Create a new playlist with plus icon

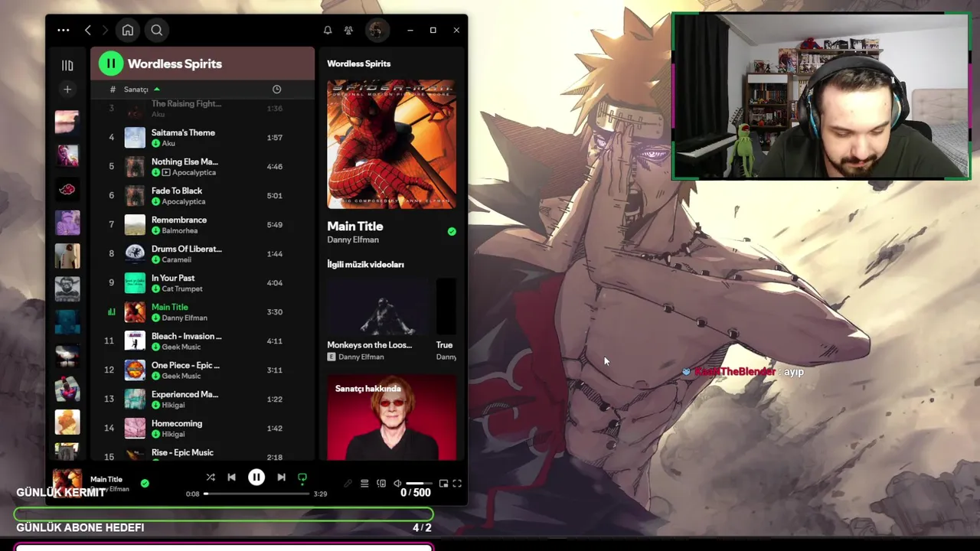coord(67,90)
